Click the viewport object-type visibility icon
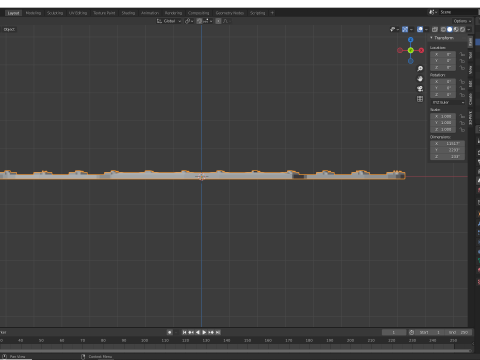The height and width of the screenshot is (360, 480). click(x=393, y=29)
